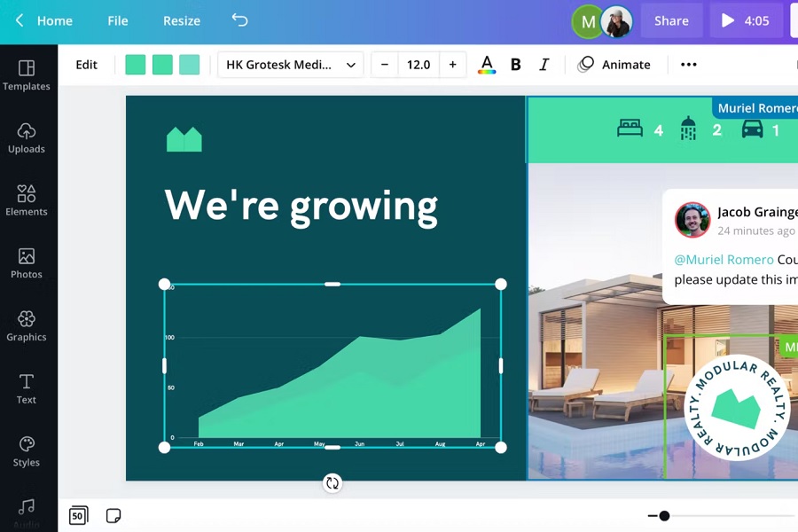Go back using the Home chevron
This screenshot has width=798, height=532.
click(x=20, y=20)
